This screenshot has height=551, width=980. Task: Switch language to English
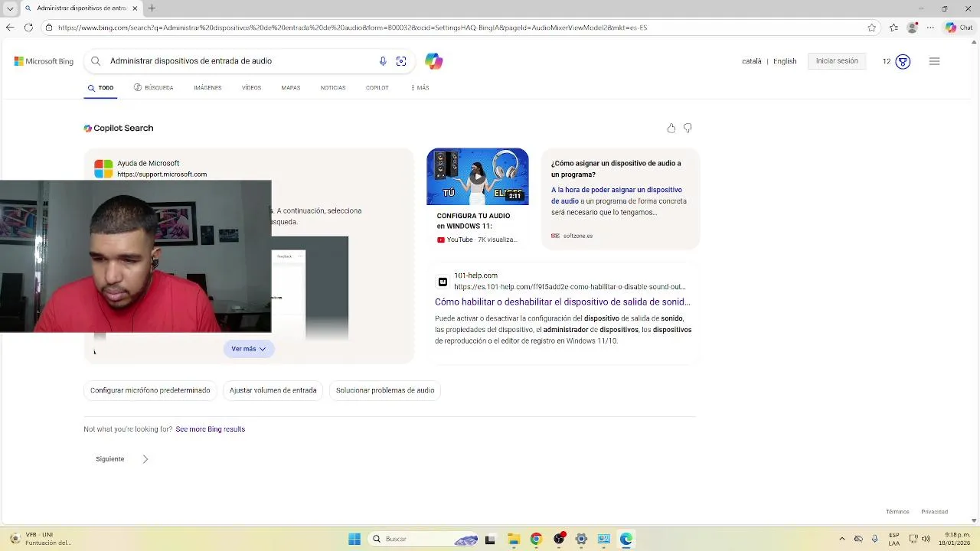(x=785, y=61)
